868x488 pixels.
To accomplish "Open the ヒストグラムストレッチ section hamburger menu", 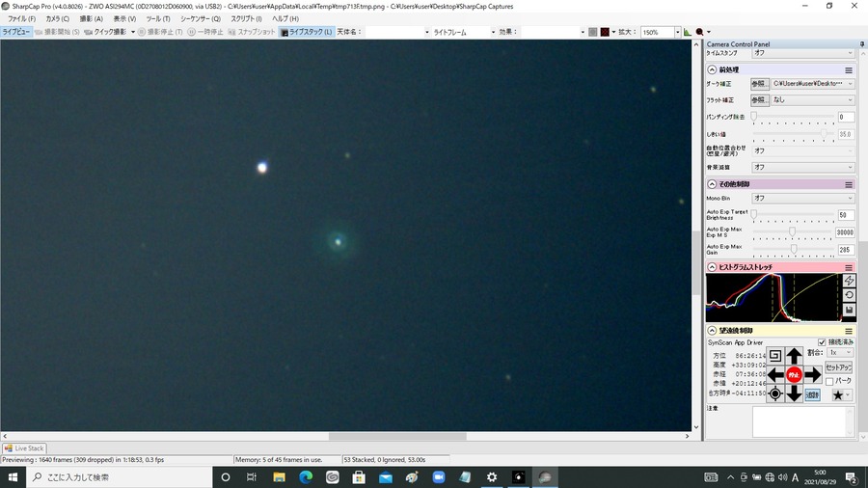I will 849,267.
